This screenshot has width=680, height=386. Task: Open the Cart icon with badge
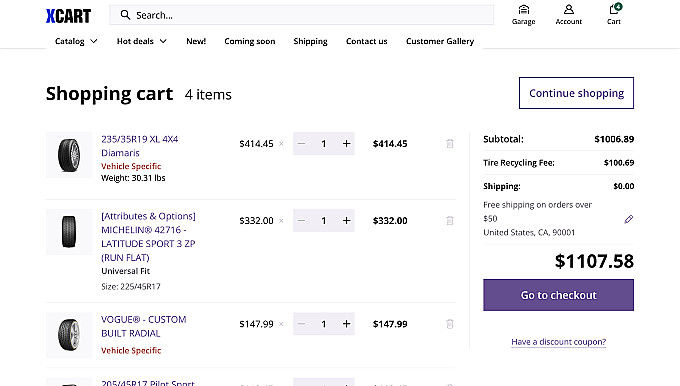pyautogui.click(x=614, y=15)
